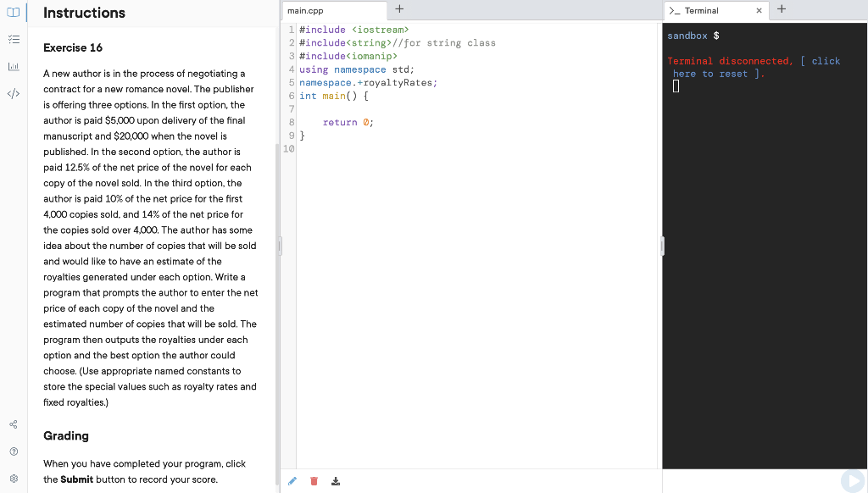868x493 pixels.
Task: Switch to the main.cpp tab
Action: [x=322, y=11]
